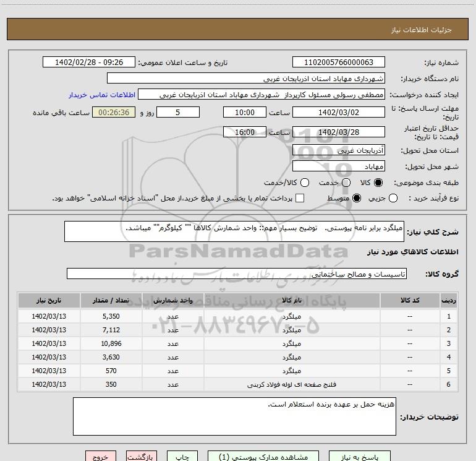
Task: Click the validity time field 16:00
Action: coord(245,132)
